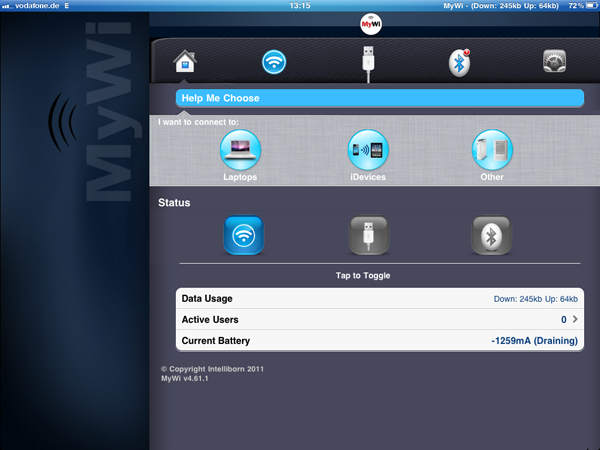Image resolution: width=600 pixels, height=450 pixels.
Task: Tap the battery percentage in status bar
Action: point(576,6)
